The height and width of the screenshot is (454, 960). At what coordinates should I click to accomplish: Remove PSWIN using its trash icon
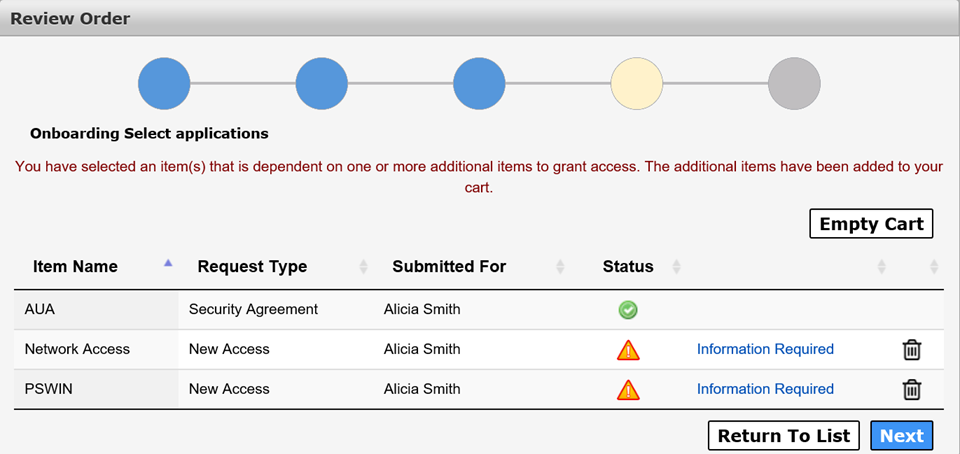pos(912,389)
